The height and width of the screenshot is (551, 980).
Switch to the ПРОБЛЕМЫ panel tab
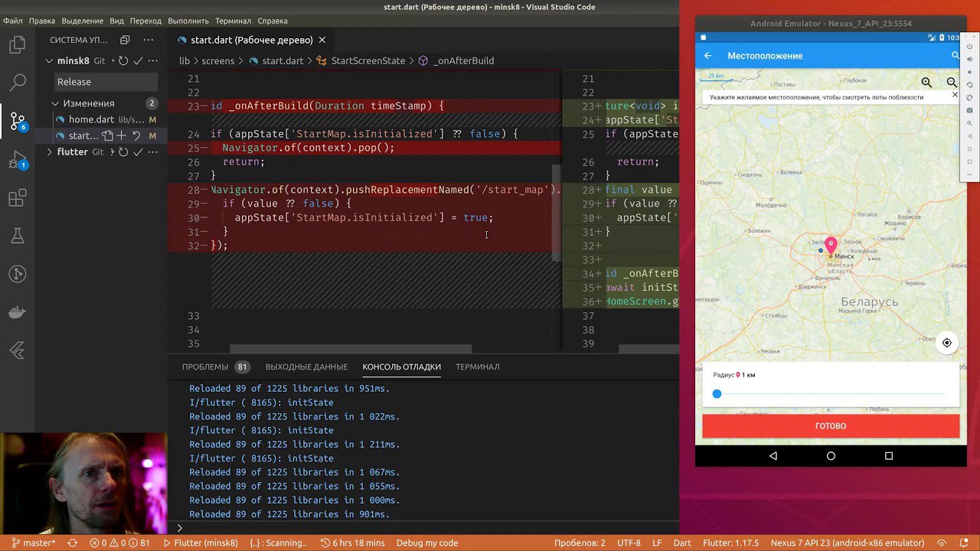coord(205,367)
